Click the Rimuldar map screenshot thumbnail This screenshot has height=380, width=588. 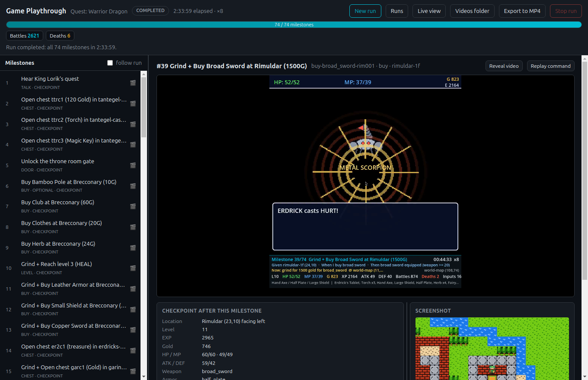coord(492,349)
